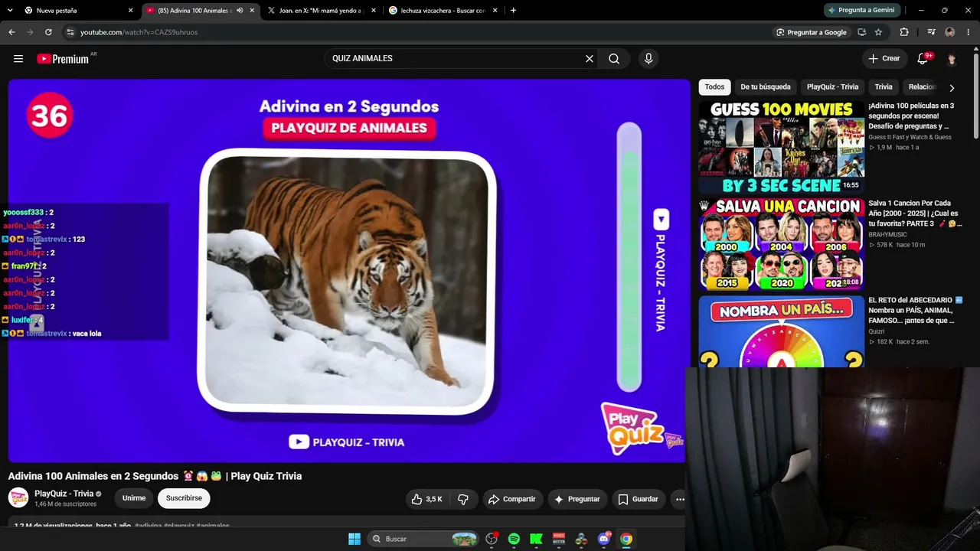This screenshot has width=980, height=551.
Task: Open the Windows Start menu
Action: [x=354, y=539]
